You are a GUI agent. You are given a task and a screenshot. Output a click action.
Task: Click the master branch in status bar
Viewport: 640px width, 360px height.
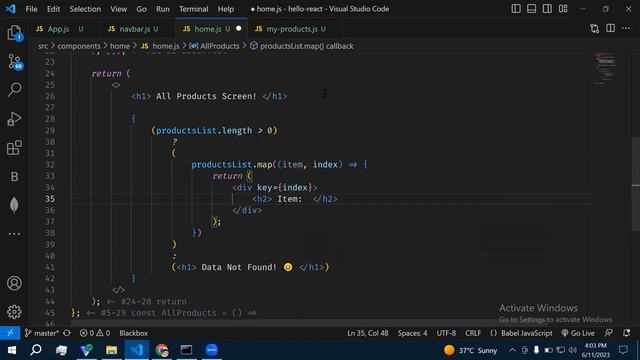[x=42, y=333]
